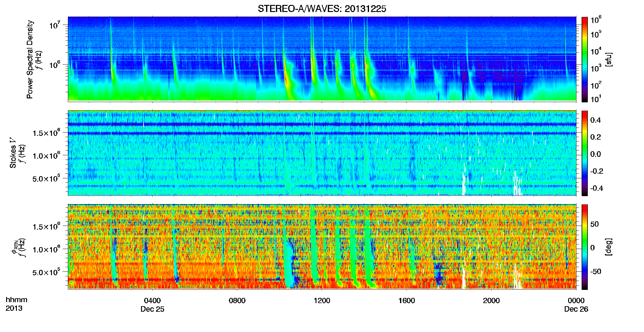The height and width of the screenshot is (332, 644).
Task: Select the [sfu] color bar unit label
Action: click(x=609, y=59)
